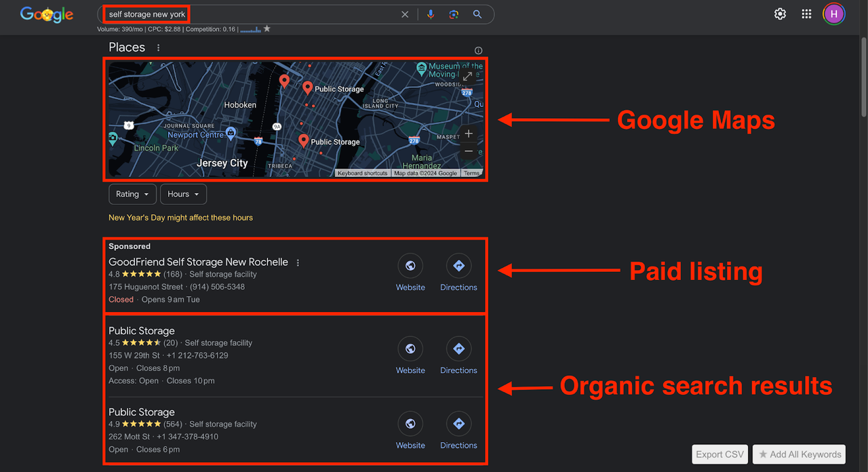
Task: Click the Places heading
Action: (x=127, y=47)
